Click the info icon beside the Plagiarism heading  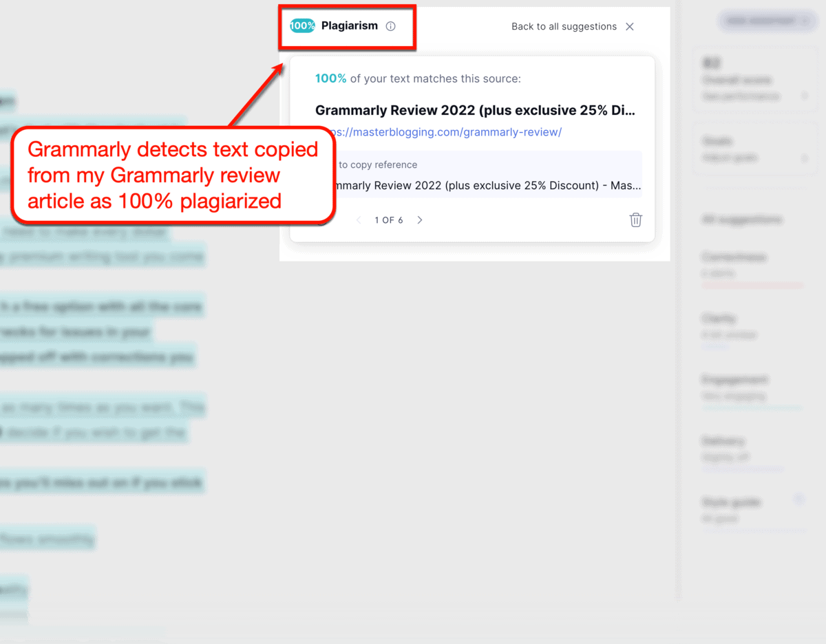tap(391, 25)
